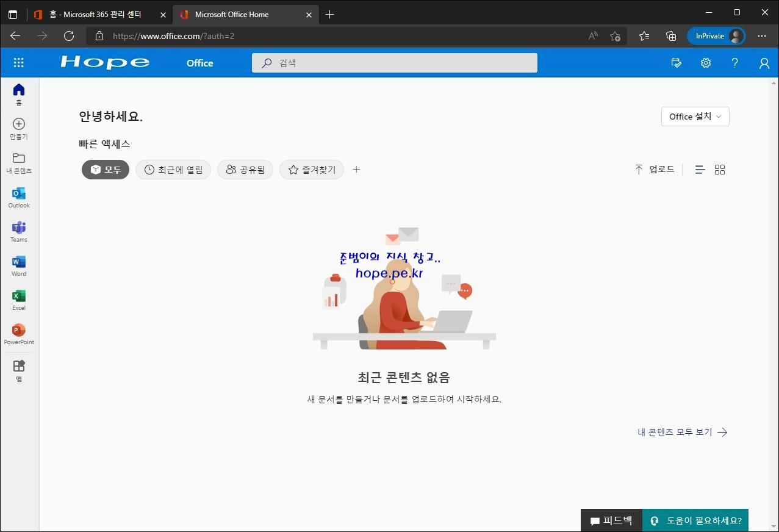This screenshot has height=532, width=779.
Task: Open browser Collections icon
Action: [671, 36]
